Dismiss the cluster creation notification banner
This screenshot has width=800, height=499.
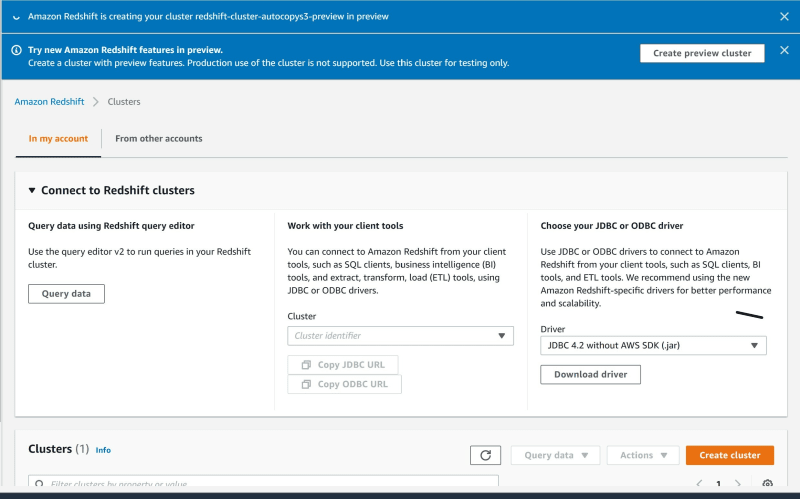click(784, 17)
